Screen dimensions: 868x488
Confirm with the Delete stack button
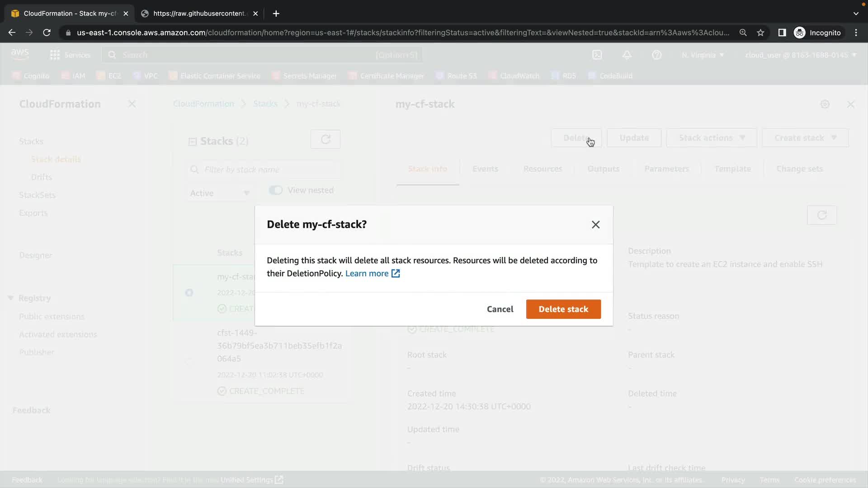click(563, 310)
